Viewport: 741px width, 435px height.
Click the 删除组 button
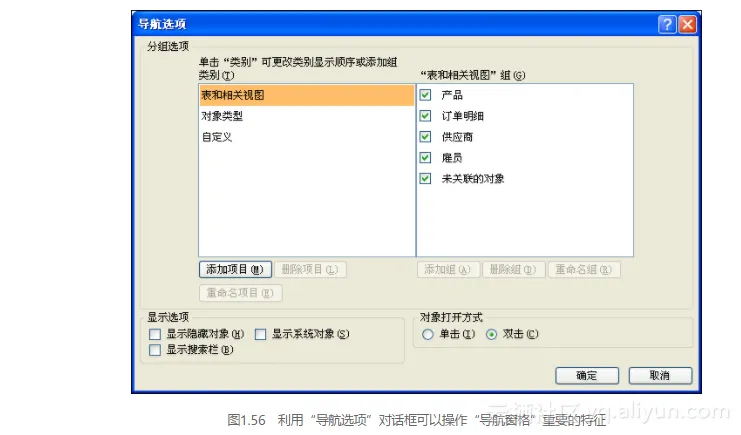click(513, 270)
